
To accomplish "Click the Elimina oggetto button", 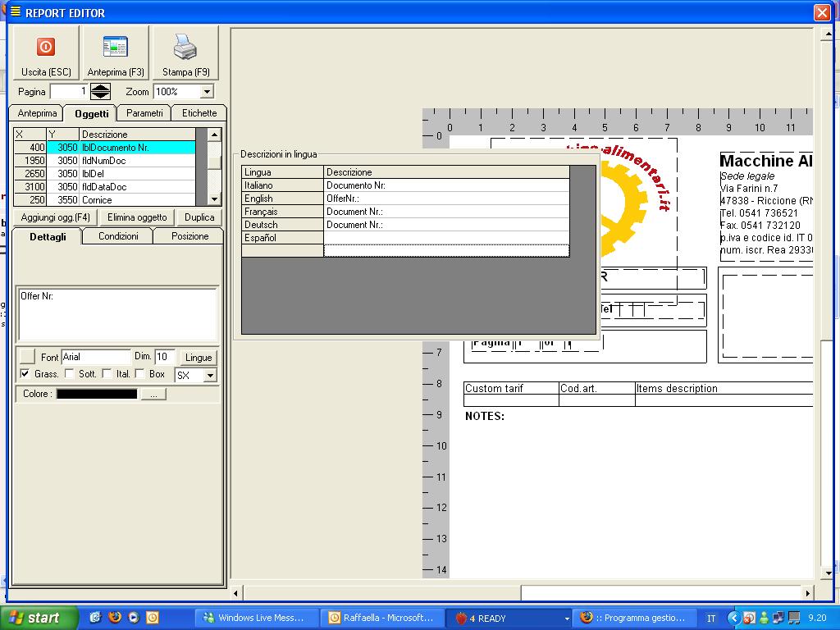I will pyautogui.click(x=137, y=217).
